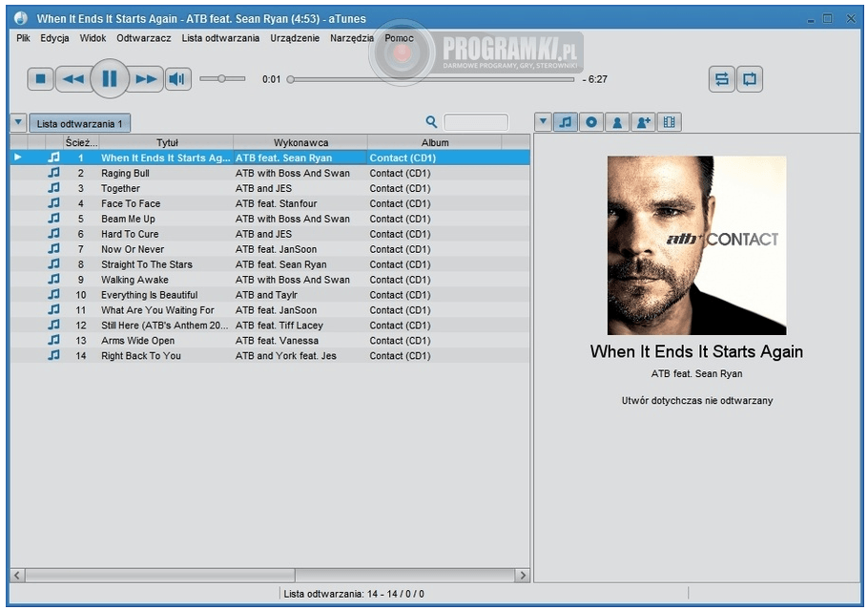Click the ATB Contact album cover
868x610 pixels.
[696, 245]
